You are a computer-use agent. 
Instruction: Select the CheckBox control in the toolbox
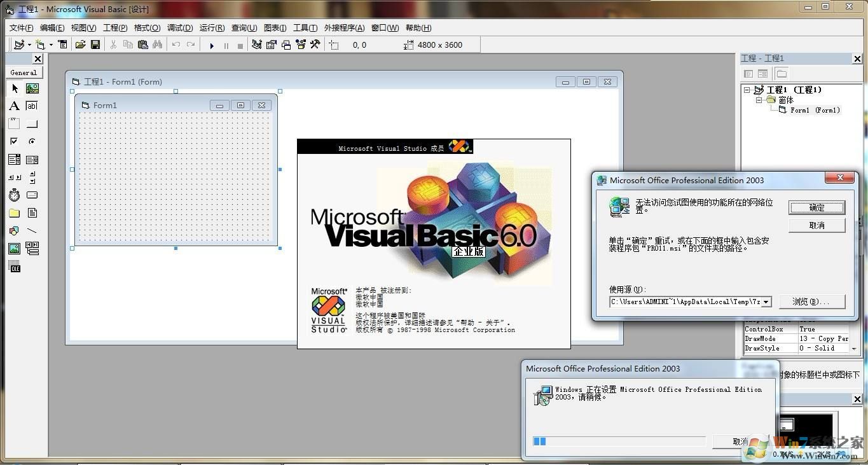coord(14,141)
